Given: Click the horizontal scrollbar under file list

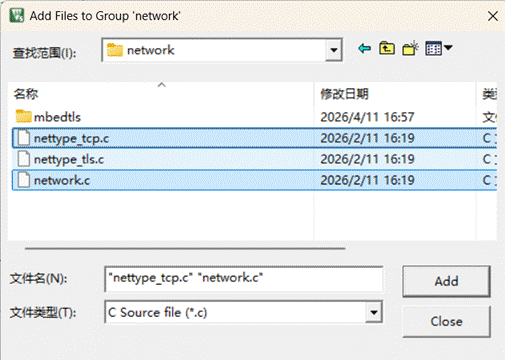Looking at the screenshot, I should (185, 248).
